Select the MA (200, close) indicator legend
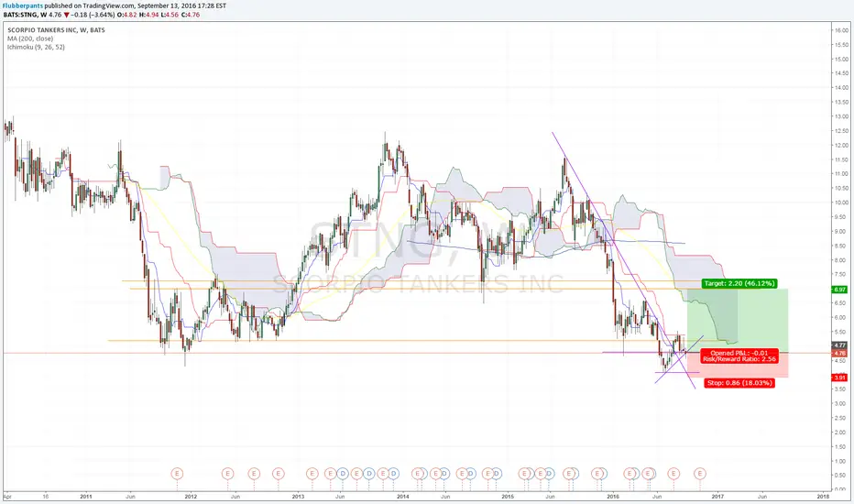Viewport: 854px width, 504px height. point(30,38)
